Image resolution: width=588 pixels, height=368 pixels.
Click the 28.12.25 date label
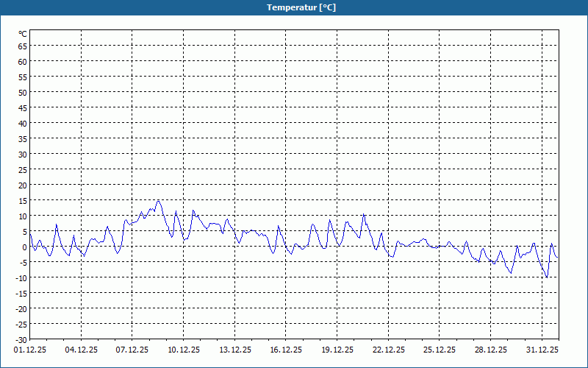[490, 350]
